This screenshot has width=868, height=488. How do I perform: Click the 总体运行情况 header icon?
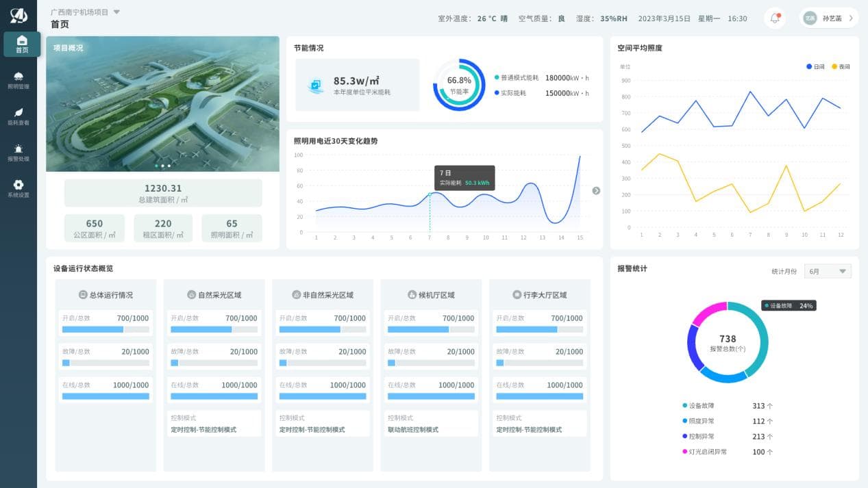click(83, 295)
